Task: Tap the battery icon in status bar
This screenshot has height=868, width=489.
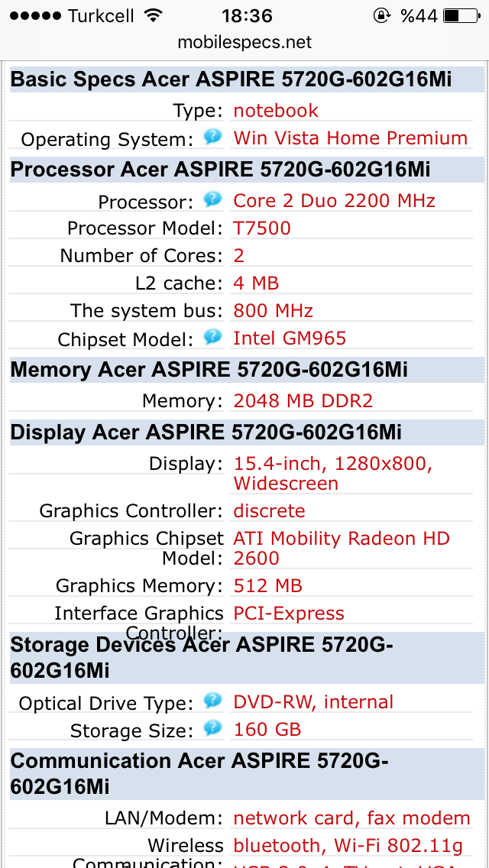Action: pos(461,15)
